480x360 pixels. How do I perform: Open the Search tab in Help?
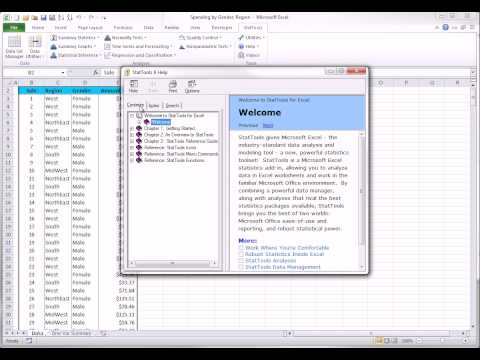pyautogui.click(x=172, y=106)
